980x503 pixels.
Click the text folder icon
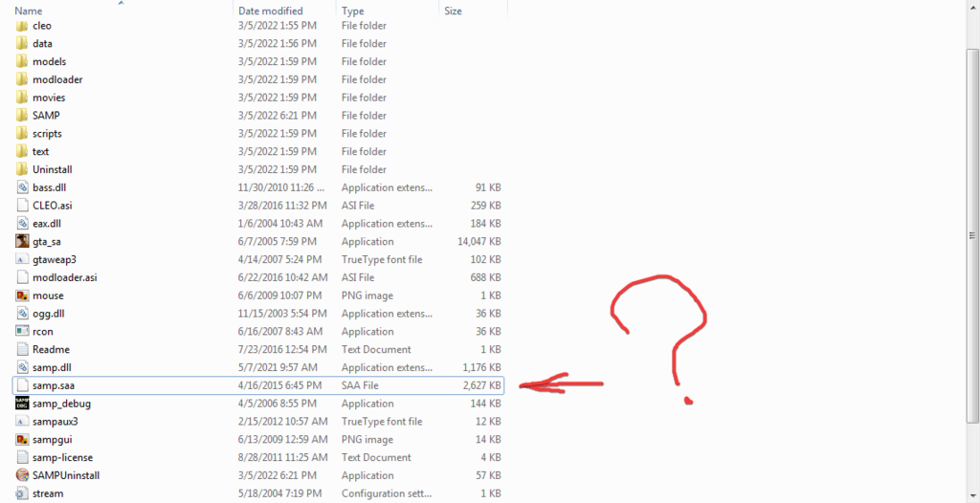pos(22,152)
